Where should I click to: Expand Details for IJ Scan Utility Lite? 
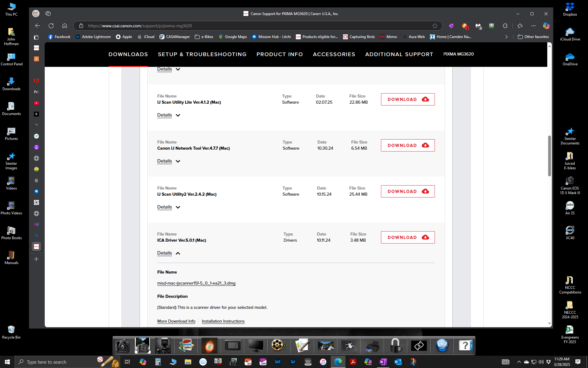coord(168,115)
